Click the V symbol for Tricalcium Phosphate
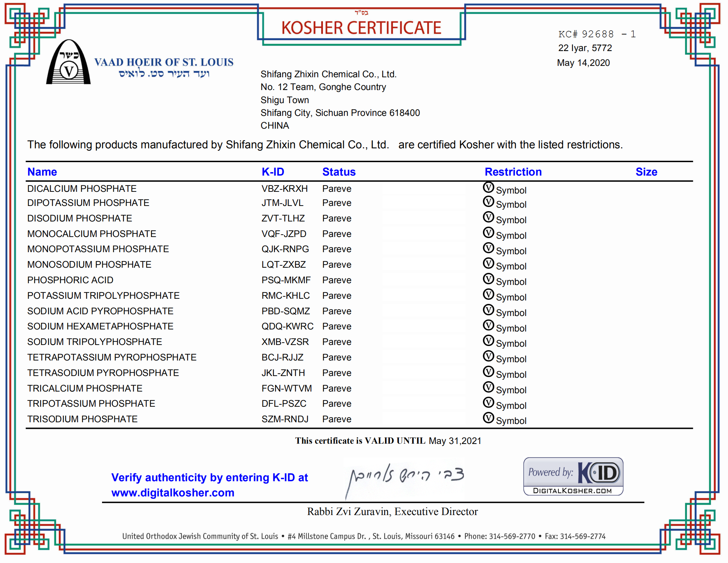Viewport: 728px width, 563px height. (488, 387)
